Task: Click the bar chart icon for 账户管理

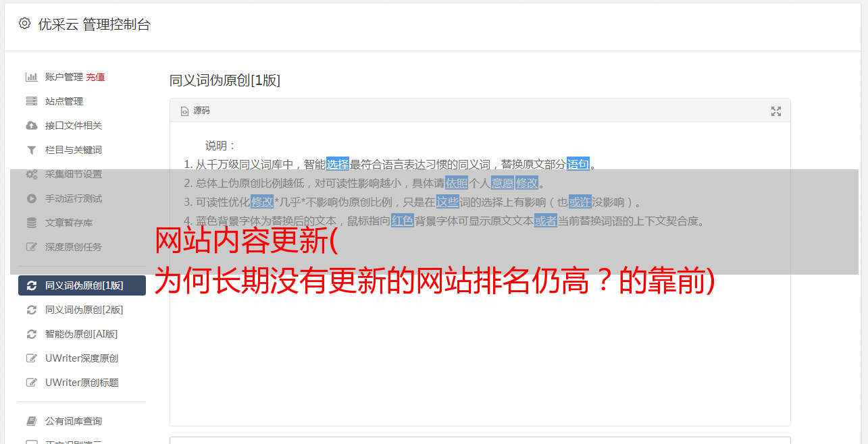Action: tap(31, 77)
